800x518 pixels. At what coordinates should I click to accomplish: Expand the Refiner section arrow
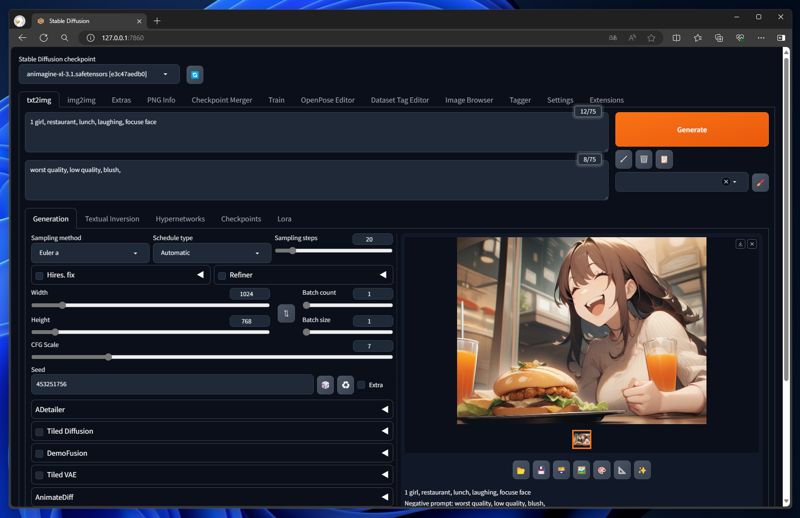pos(383,275)
